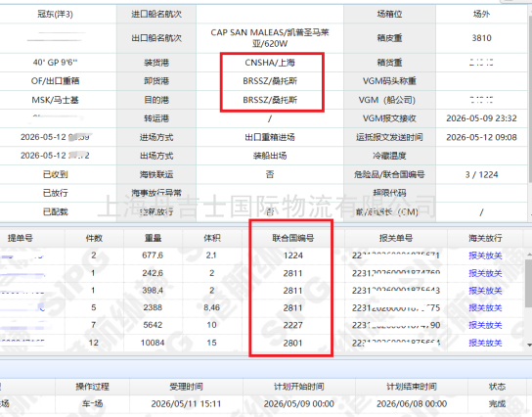Click the 冷藏温度 label cell

coord(389,156)
